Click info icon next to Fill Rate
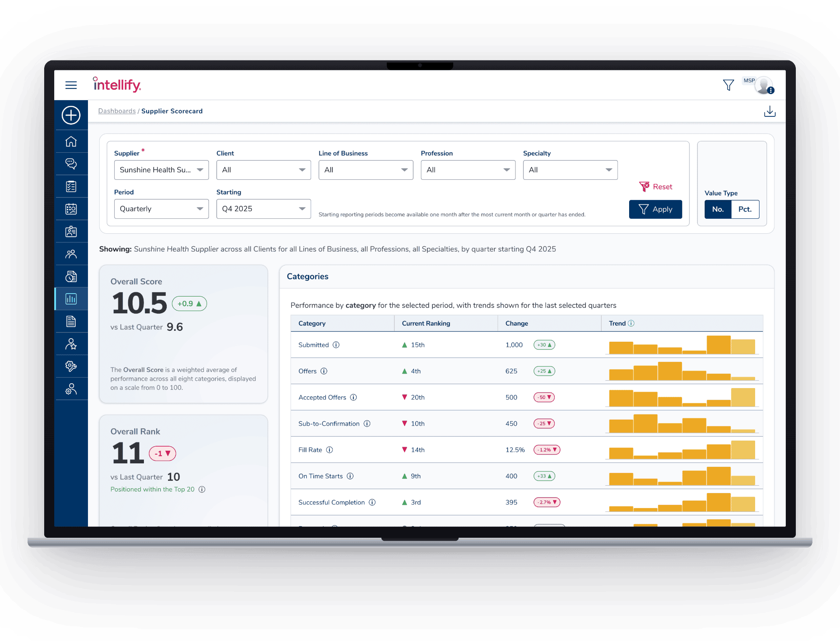The width and height of the screenshot is (840, 641). click(329, 450)
